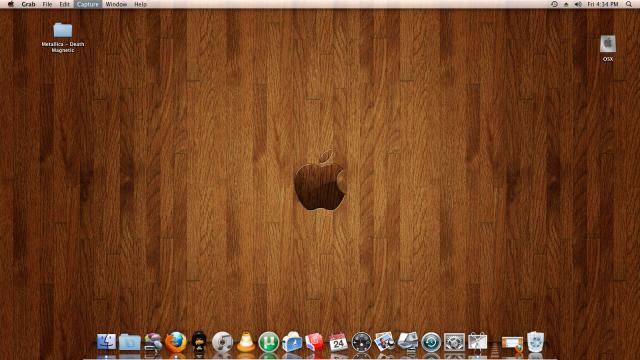Click the eject icon in menu bar
The width and height of the screenshot is (640, 360).
point(566,4)
